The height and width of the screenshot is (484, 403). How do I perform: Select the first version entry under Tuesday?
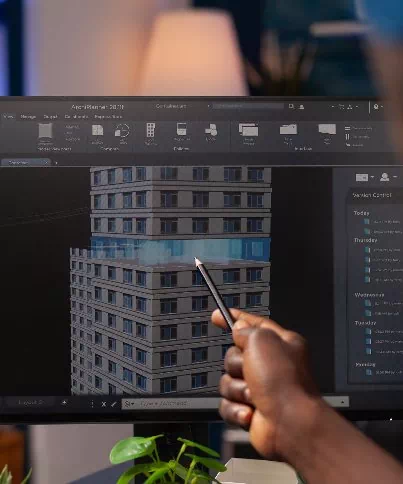pyautogui.click(x=383, y=332)
